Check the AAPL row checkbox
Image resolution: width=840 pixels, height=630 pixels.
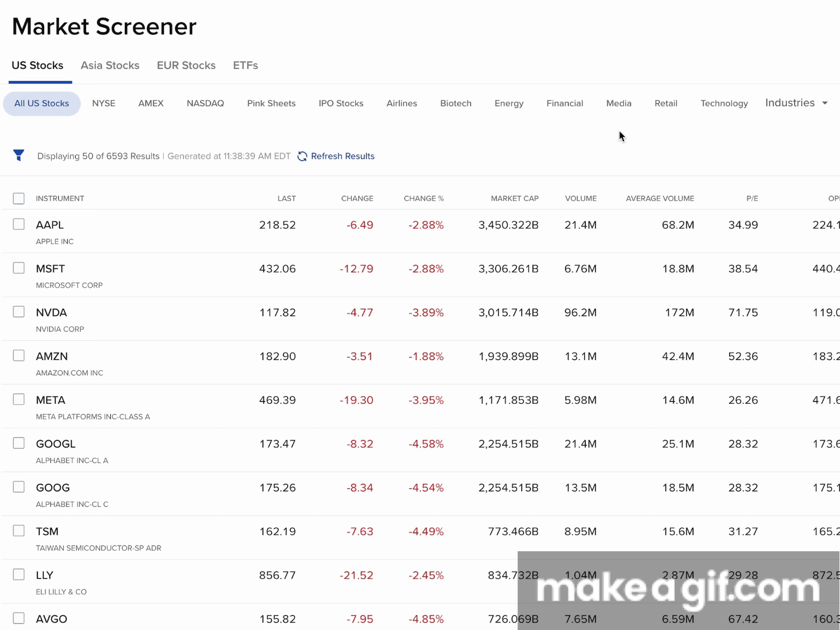click(x=19, y=225)
